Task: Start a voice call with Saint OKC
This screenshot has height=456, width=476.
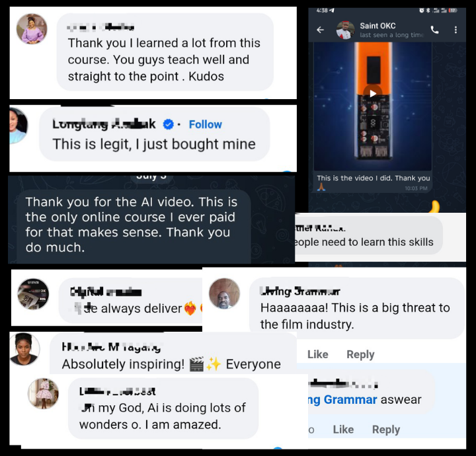Action: coord(434,30)
